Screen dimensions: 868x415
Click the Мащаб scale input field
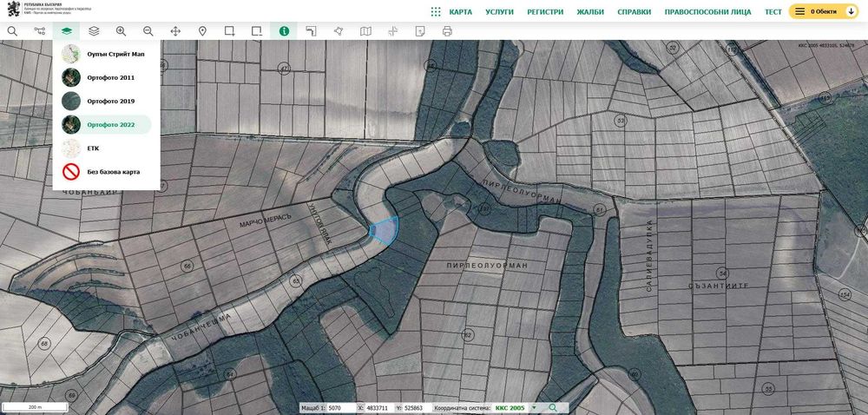[x=340, y=407]
